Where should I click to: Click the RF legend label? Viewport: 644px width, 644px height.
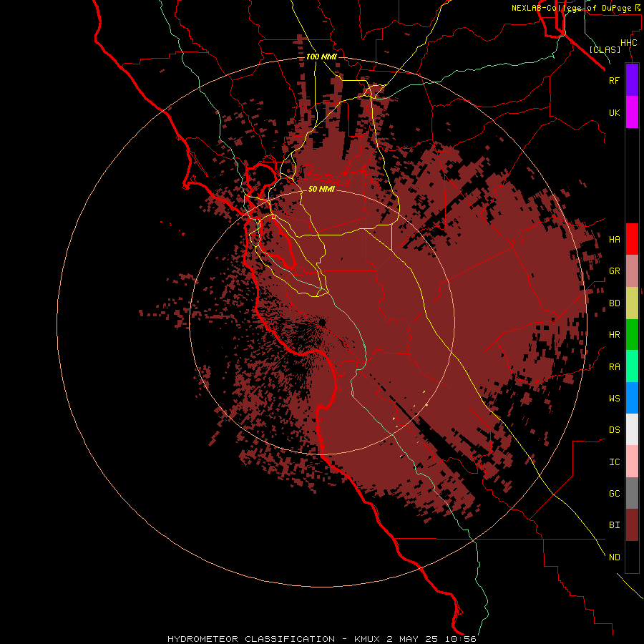tap(614, 80)
